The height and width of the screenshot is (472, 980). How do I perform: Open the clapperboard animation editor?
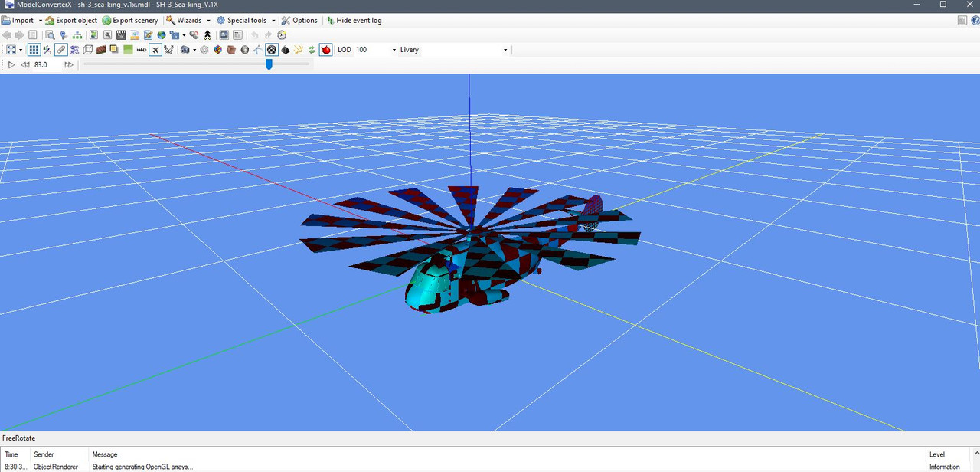(x=121, y=34)
